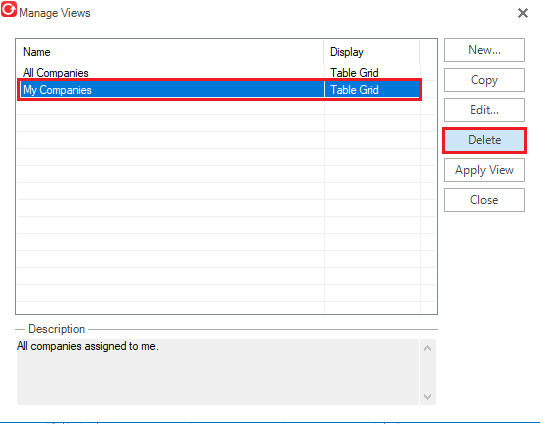
Task: Apply View to the current list
Action: pyautogui.click(x=484, y=170)
